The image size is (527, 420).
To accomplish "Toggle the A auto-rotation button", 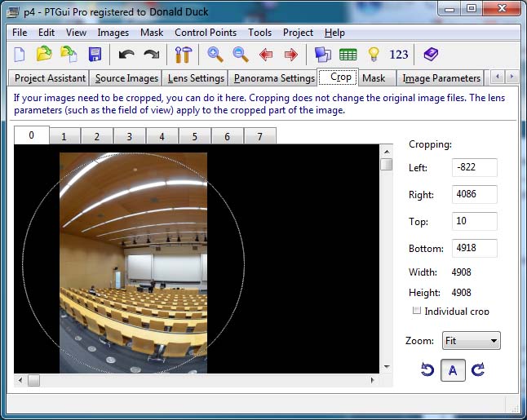I will (x=453, y=370).
